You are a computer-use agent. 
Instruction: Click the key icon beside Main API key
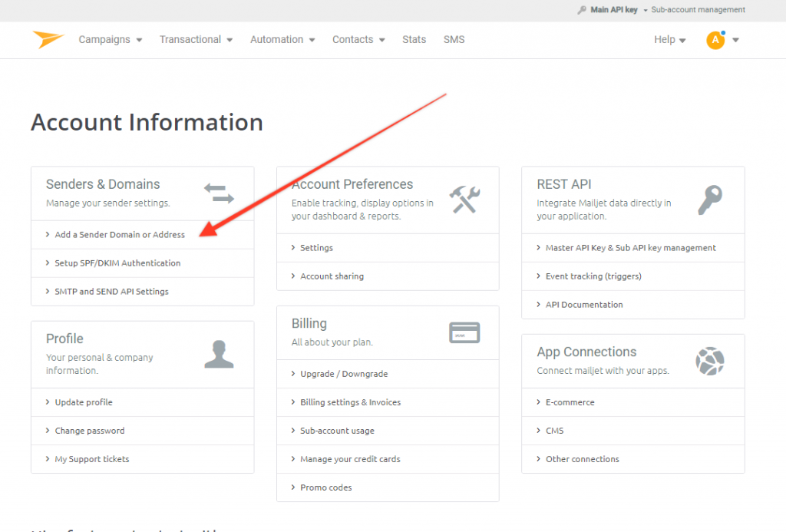pos(582,10)
